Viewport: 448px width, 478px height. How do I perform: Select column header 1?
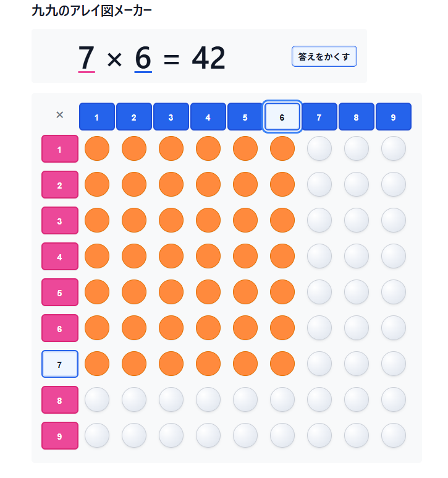(97, 117)
